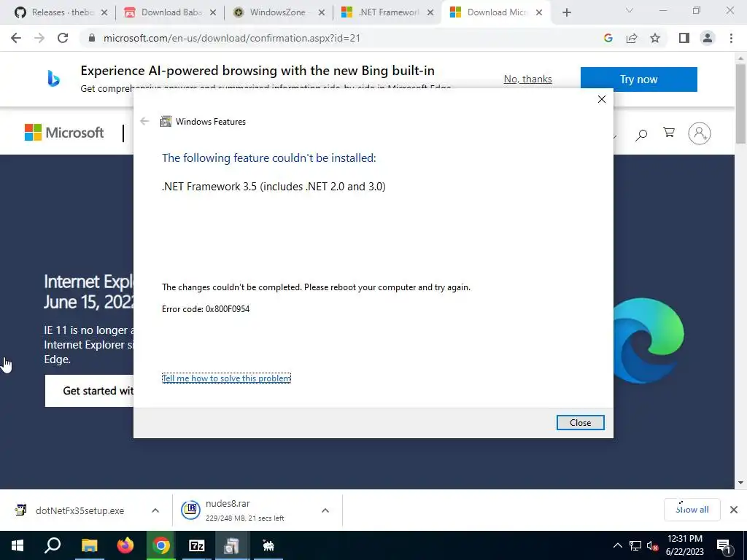Screen dimensions: 747x560
Task: Open the Windows Start menu
Action: (18, 545)
